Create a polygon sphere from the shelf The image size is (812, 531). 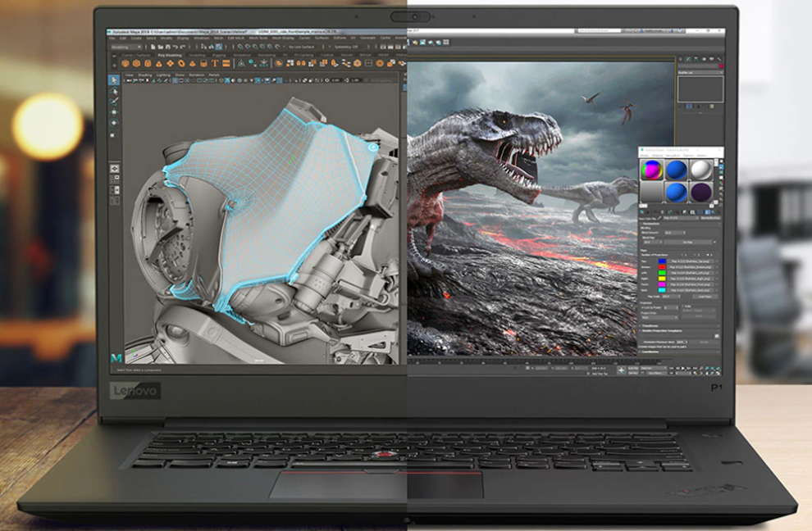(x=125, y=63)
